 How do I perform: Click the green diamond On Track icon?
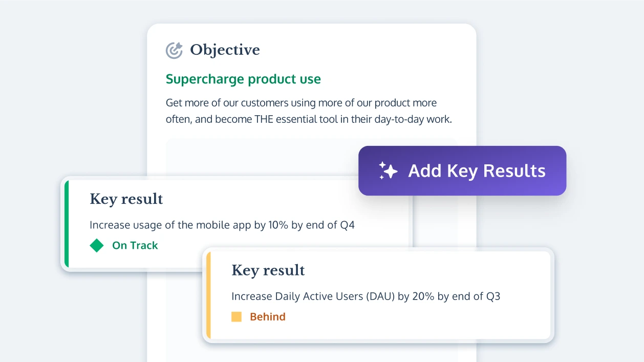coord(97,245)
